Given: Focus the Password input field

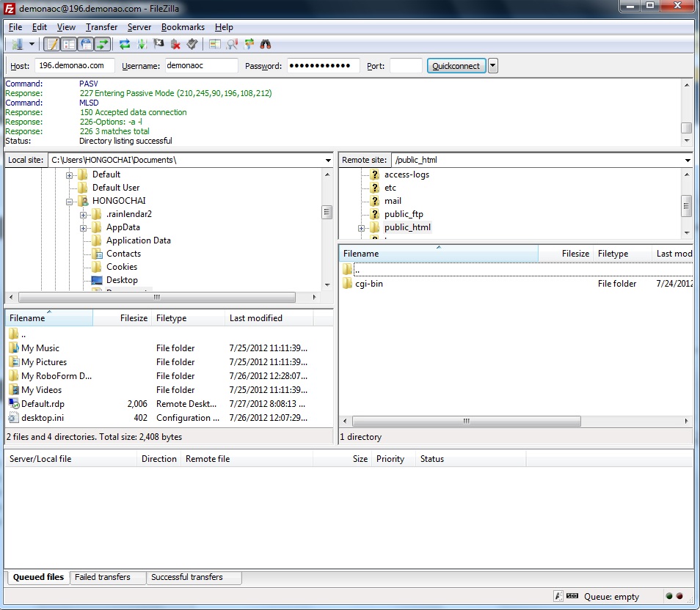Looking at the screenshot, I should 323,65.
